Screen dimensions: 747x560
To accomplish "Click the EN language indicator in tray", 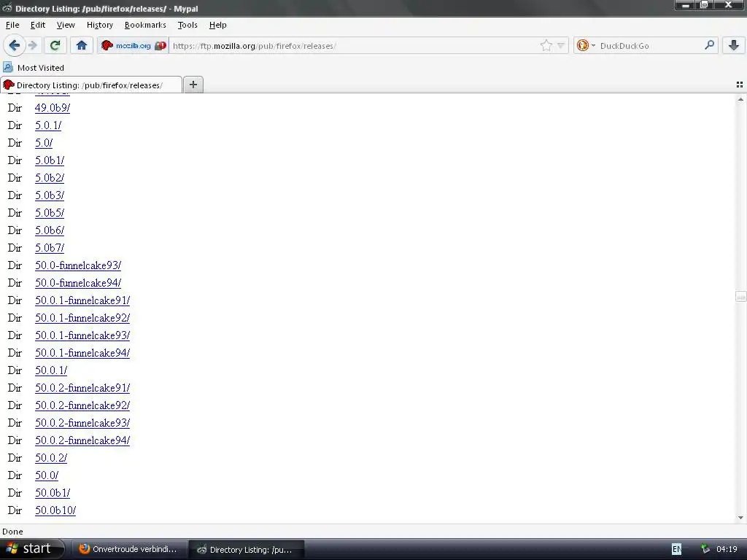I will 676,549.
